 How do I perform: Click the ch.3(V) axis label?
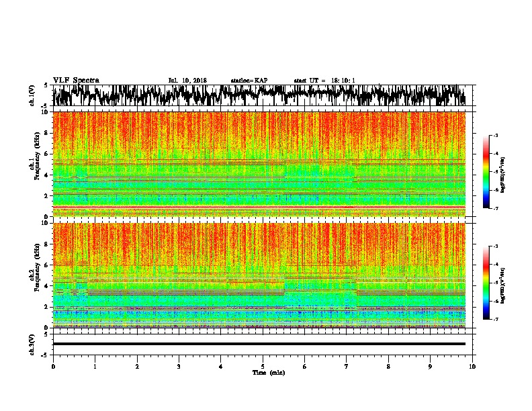(32, 345)
